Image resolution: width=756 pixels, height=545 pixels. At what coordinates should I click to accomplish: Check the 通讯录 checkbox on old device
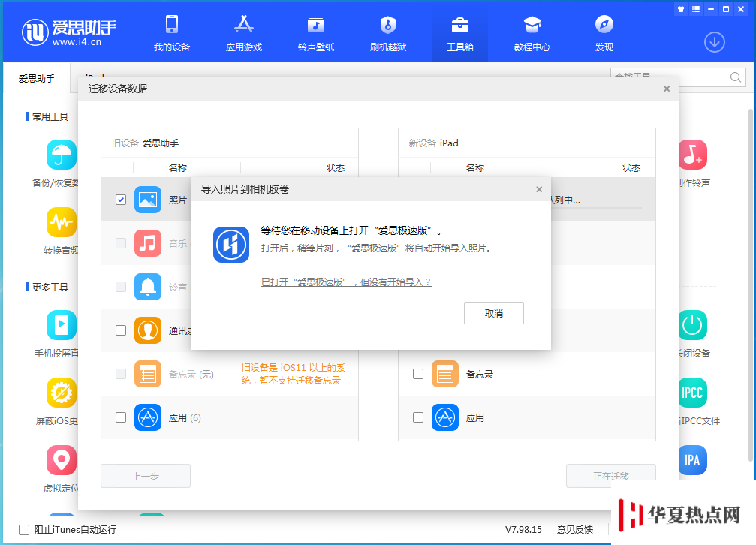(121, 330)
